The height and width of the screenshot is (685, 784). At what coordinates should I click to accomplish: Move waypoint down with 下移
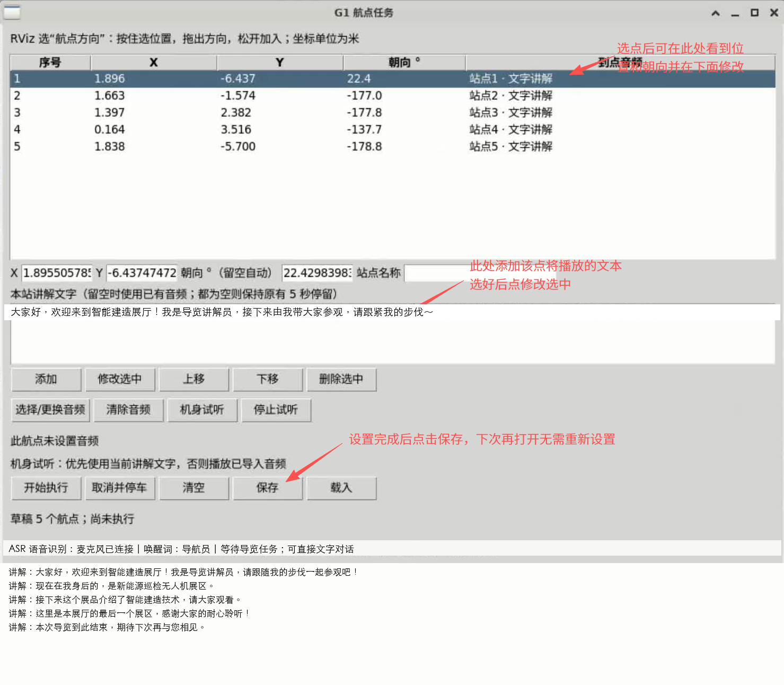[268, 380]
